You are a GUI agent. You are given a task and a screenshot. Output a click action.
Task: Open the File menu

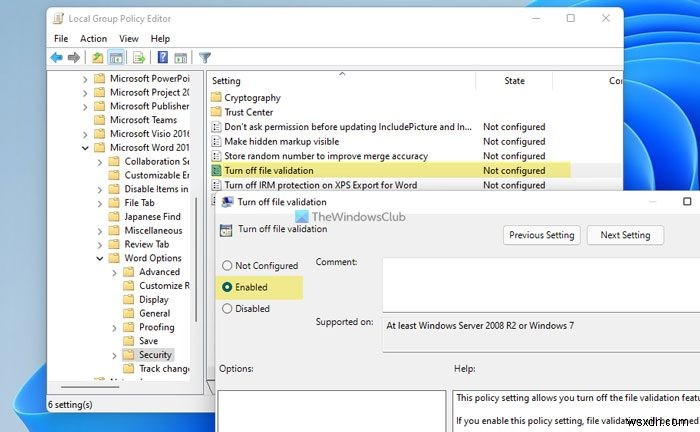(61, 39)
